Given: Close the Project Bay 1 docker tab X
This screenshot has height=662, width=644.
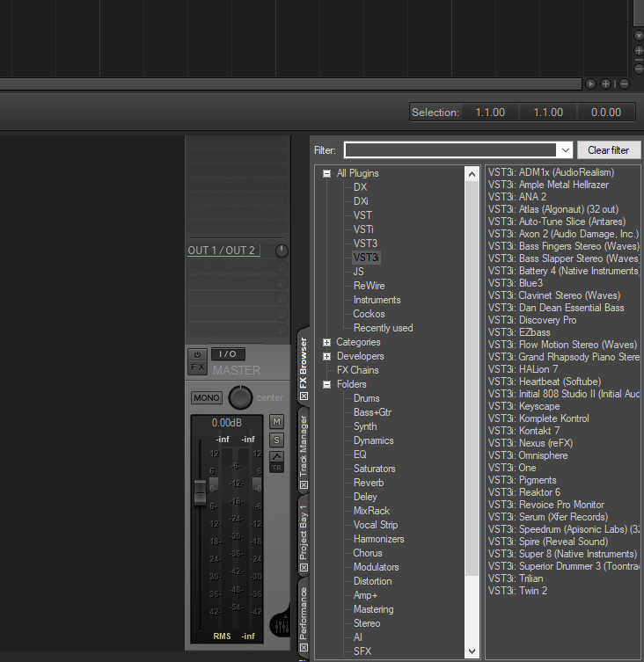Looking at the screenshot, I should tap(304, 567).
